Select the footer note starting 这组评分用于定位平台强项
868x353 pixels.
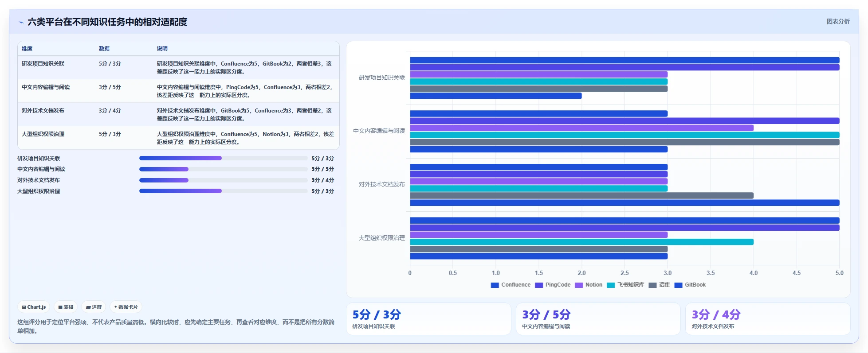pyautogui.click(x=176, y=326)
